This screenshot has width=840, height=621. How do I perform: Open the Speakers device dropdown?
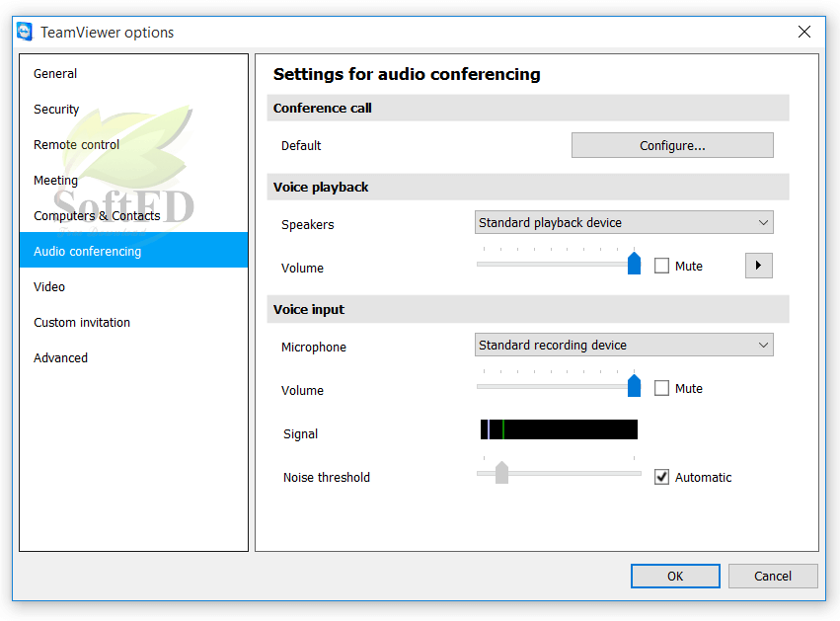[x=624, y=222]
